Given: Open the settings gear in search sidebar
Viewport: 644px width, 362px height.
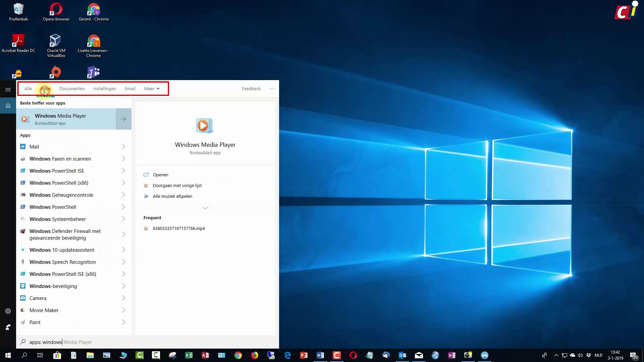Looking at the screenshot, I should tap(8, 311).
